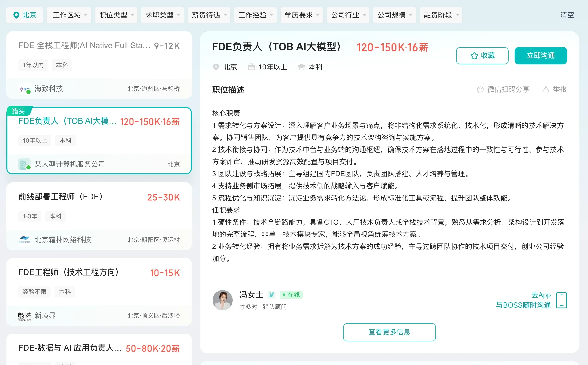Click 北京霜林网络科技 company logo
Screen dimensions: 588x365
[24, 240]
